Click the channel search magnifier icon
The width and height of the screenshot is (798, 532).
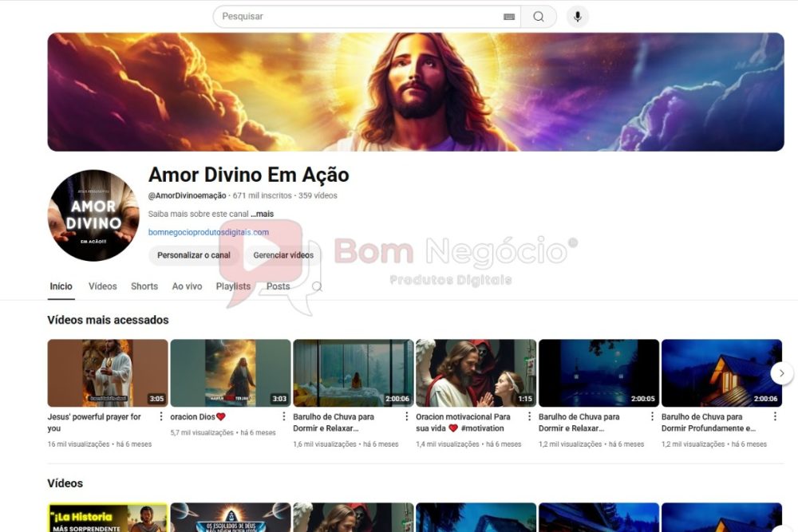coord(317,287)
